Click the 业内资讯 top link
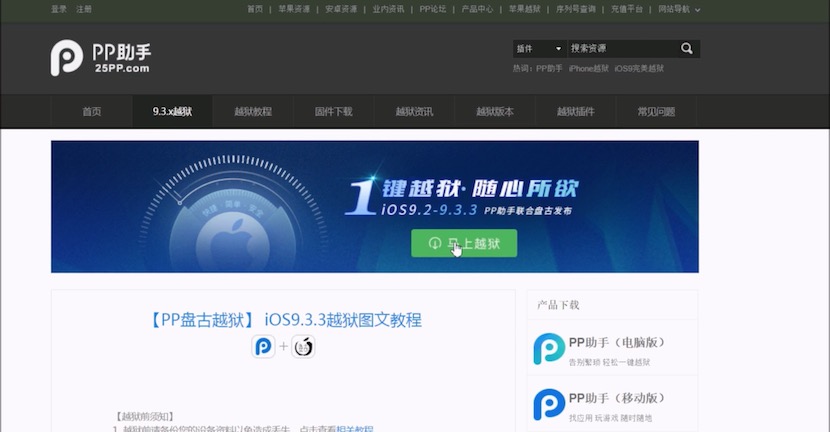 coord(389,9)
